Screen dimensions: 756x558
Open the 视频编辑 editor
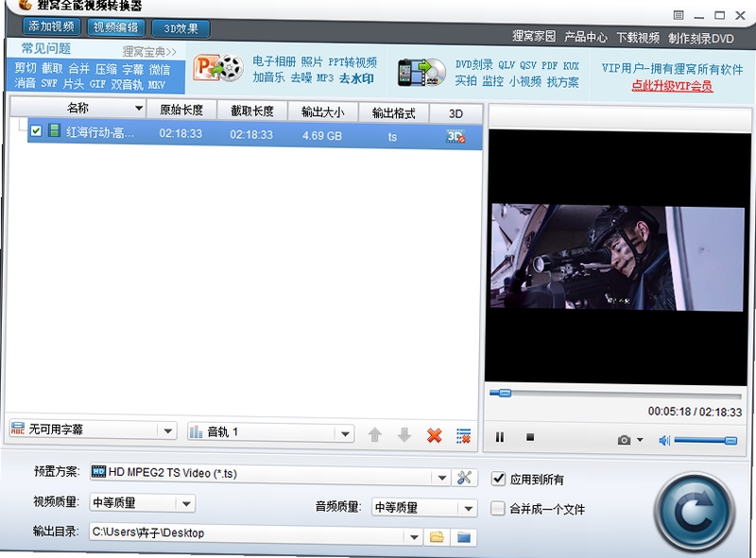pyautogui.click(x=115, y=27)
